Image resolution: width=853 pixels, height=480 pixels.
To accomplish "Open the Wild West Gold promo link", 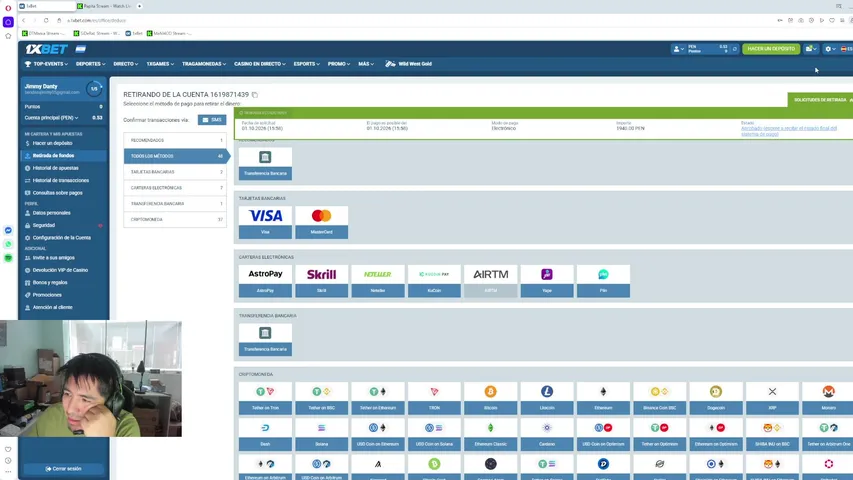I will (409, 64).
